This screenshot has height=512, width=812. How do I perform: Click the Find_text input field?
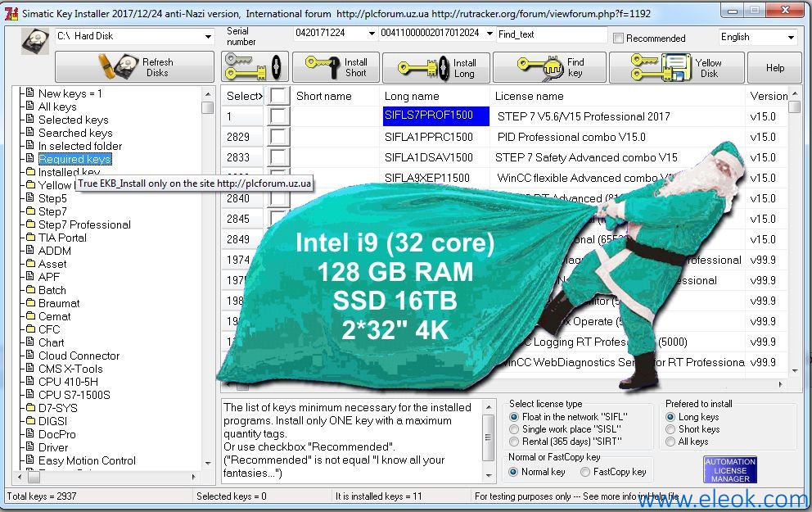point(552,34)
